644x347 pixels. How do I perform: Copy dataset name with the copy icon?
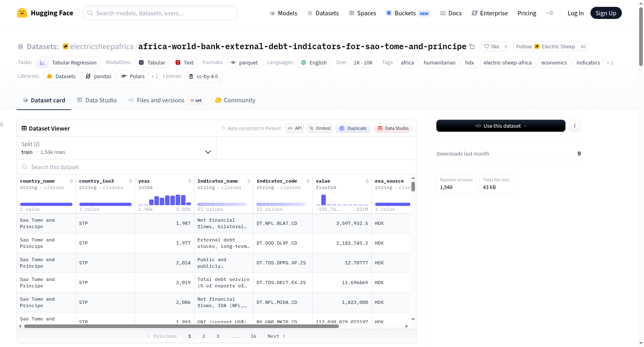point(472,47)
